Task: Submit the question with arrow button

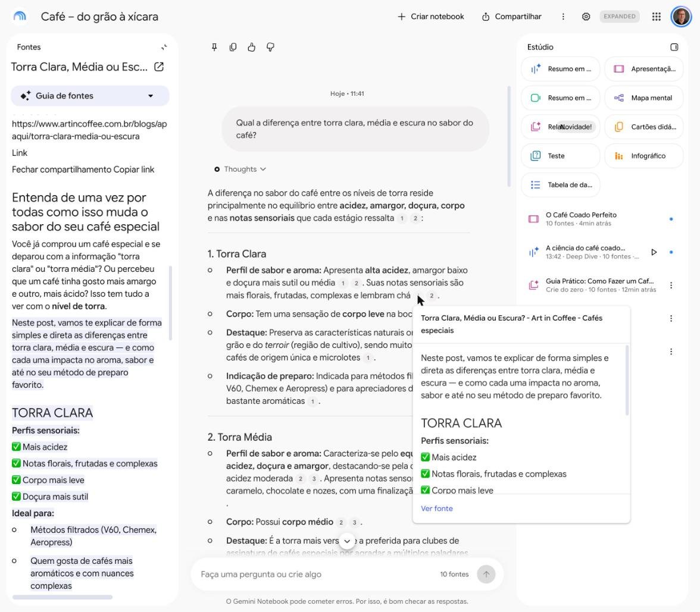Action: coord(486,574)
